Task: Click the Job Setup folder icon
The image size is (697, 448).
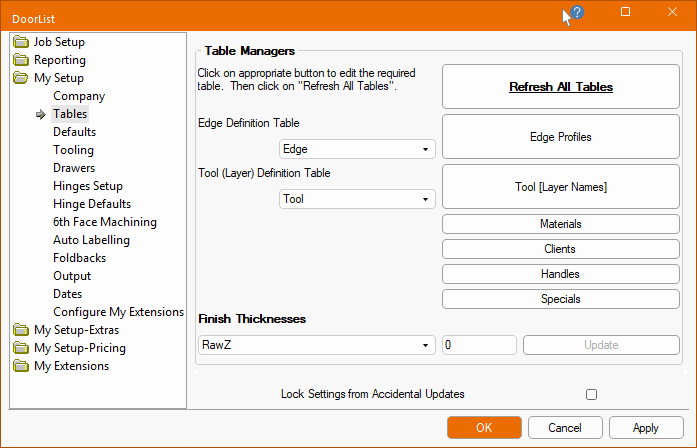Action: click(21, 42)
